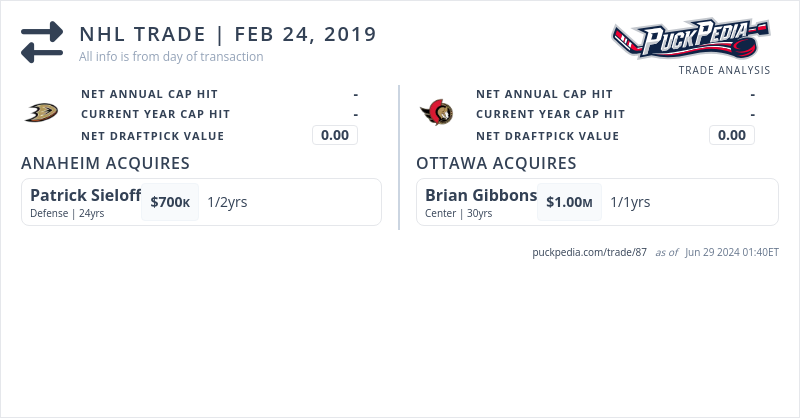Viewport: 800px width, 418px height.
Task: Click the NHL Trade Feb 24, 2019 title
Action: (228, 34)
